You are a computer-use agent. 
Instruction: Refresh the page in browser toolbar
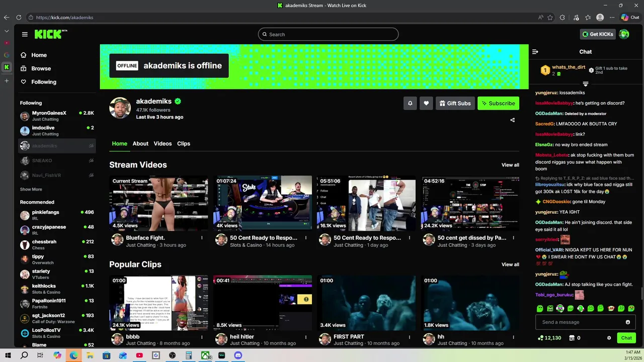click(x=19, y=17)
